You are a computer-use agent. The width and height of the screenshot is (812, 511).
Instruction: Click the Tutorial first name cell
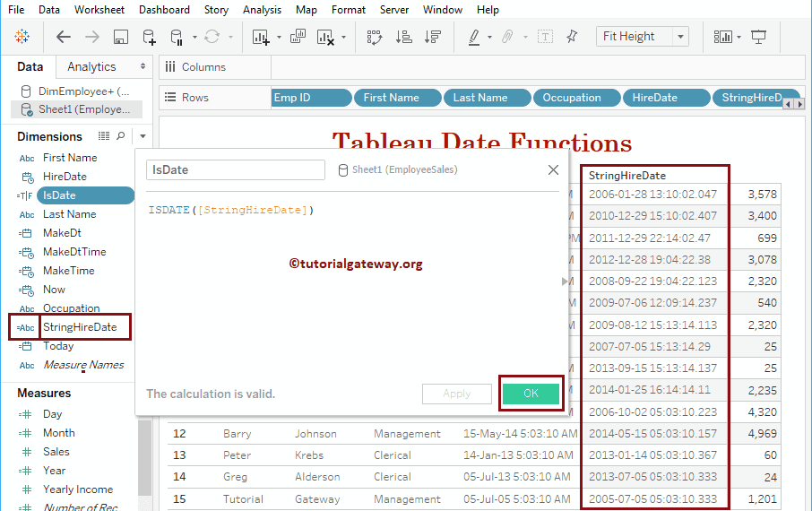point(243,499)
